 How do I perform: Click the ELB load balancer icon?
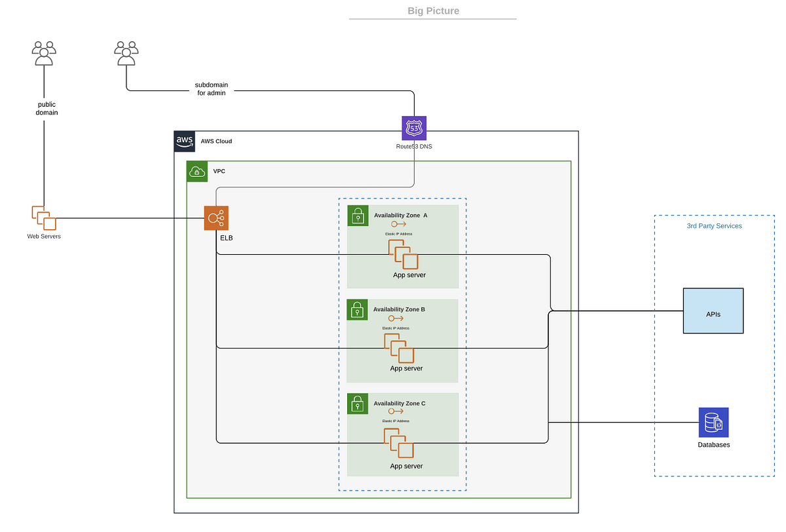coord(216,218)
